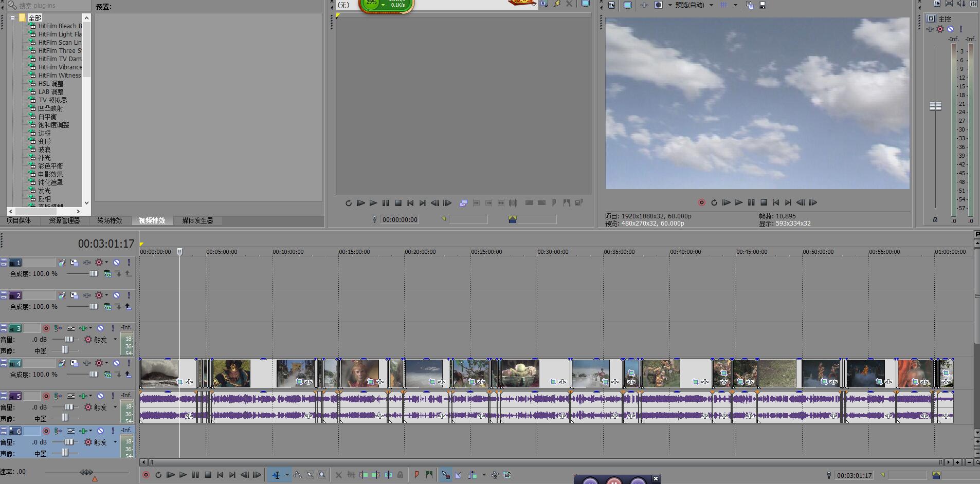The height and width of the screenshot is (484, 980).
Task: Select the HitFilm Vibrance effect
Action: coord(60,67)
